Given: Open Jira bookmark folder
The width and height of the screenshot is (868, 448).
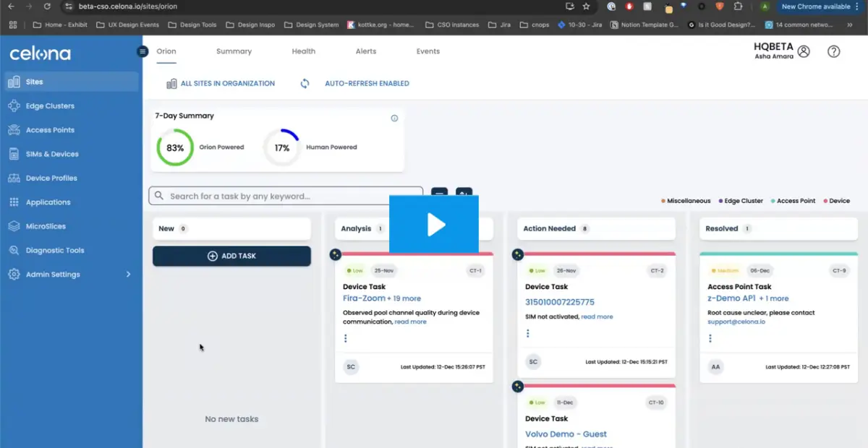Looking at the screenshot, I should pos(498,25).
